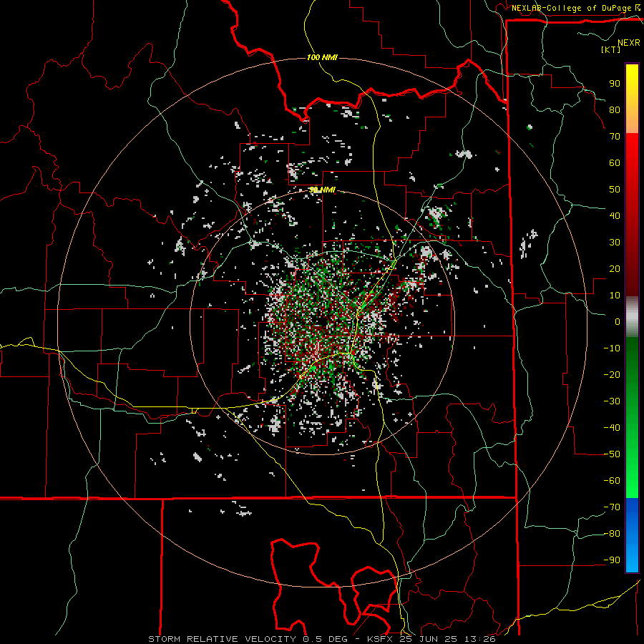
Task: Click the gray zero-velocity segment of the color bar
Action: point(632,316)
